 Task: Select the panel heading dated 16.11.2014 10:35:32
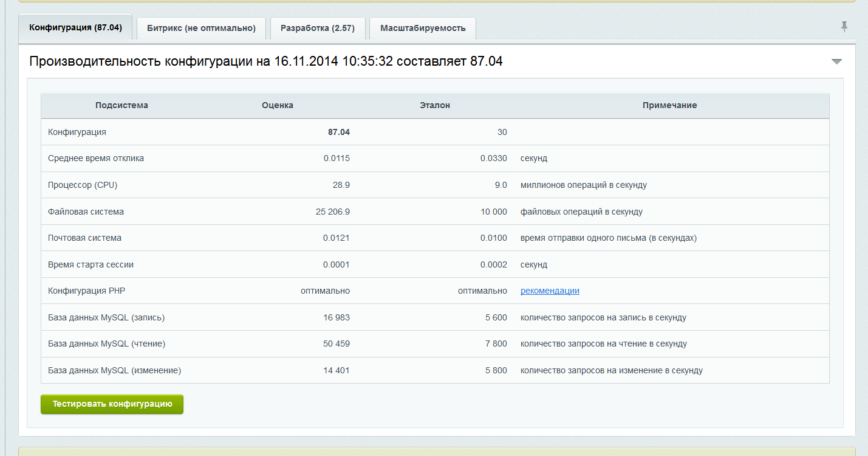coord(266,61)
